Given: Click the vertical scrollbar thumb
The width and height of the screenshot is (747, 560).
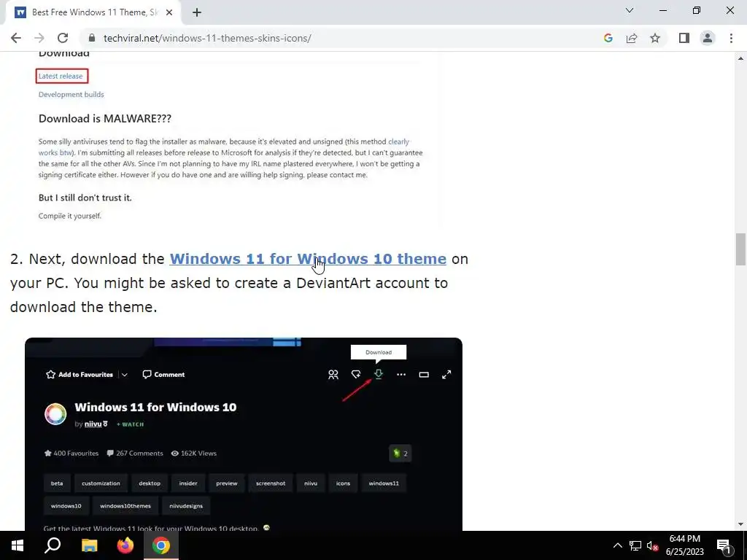Looking at the screenshot, I should (x=740, y=249).
